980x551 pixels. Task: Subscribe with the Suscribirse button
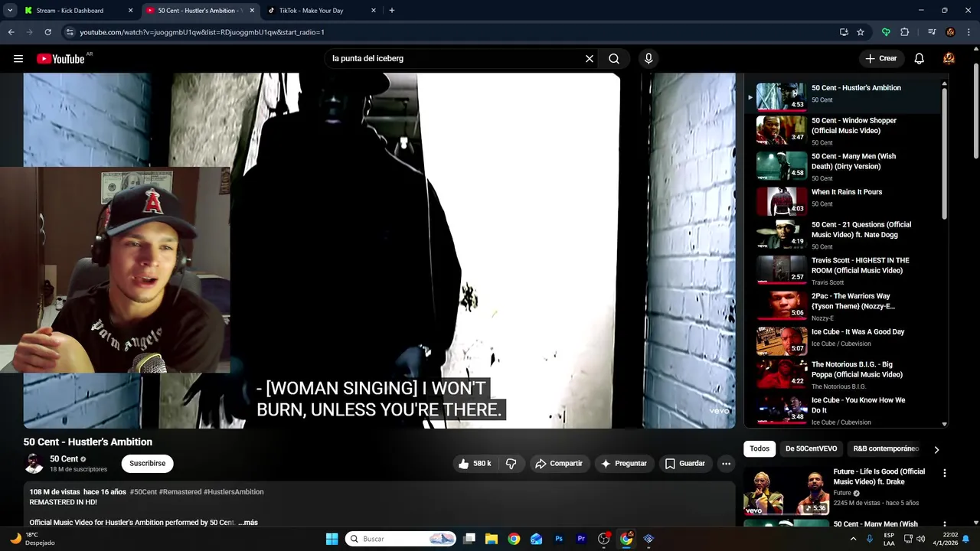147,464
